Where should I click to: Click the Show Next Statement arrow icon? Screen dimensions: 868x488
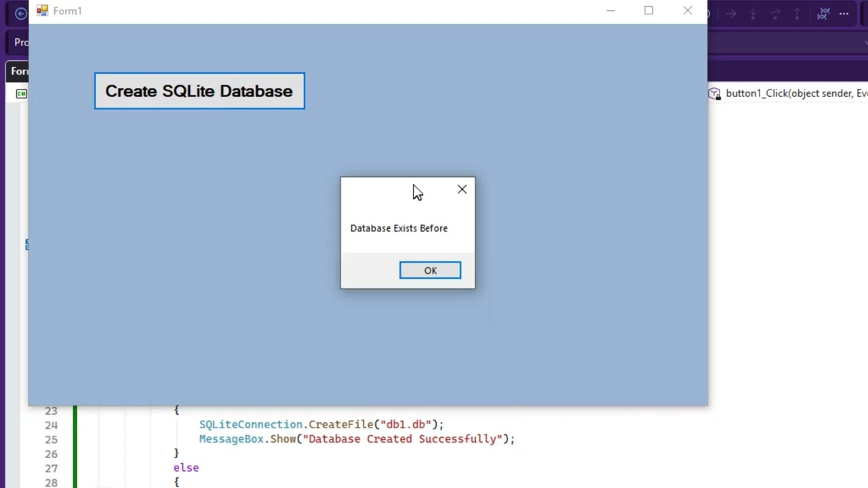tap(731, 14)
